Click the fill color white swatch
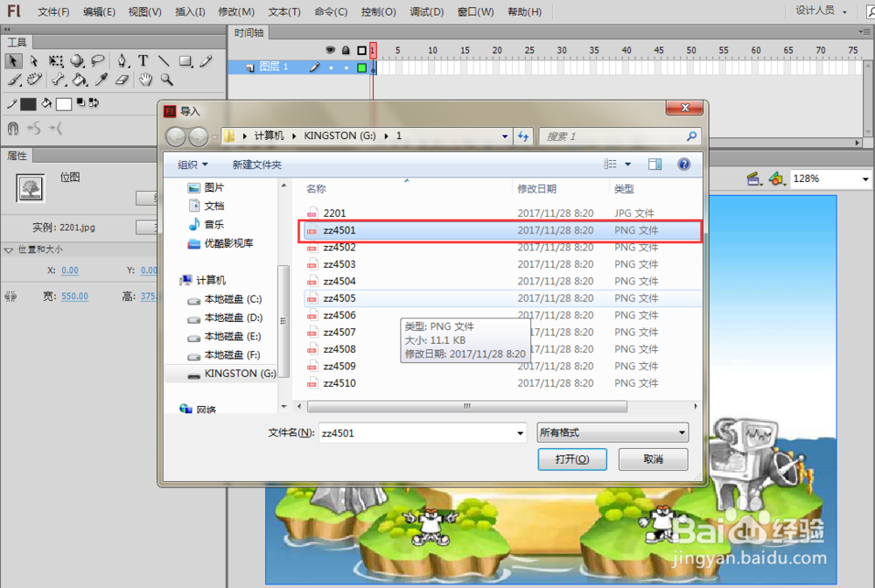This screenshot has height=588, width=875. (64, 104)
